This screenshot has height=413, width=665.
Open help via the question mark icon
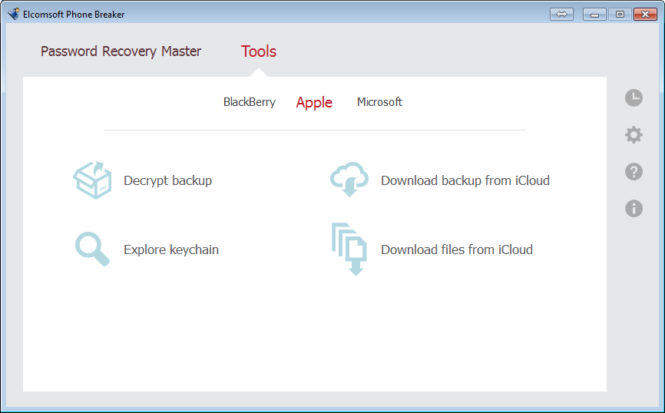634,172
